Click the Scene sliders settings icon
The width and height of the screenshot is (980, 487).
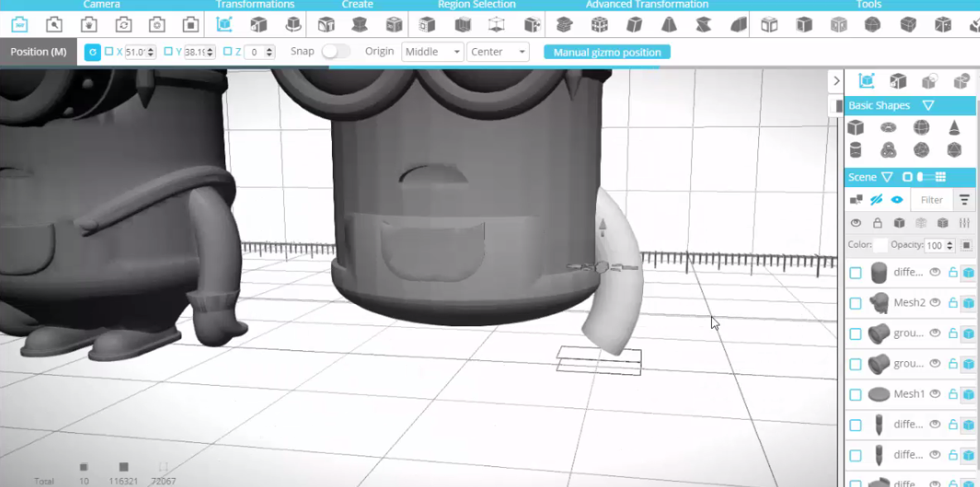pos(964,223)
